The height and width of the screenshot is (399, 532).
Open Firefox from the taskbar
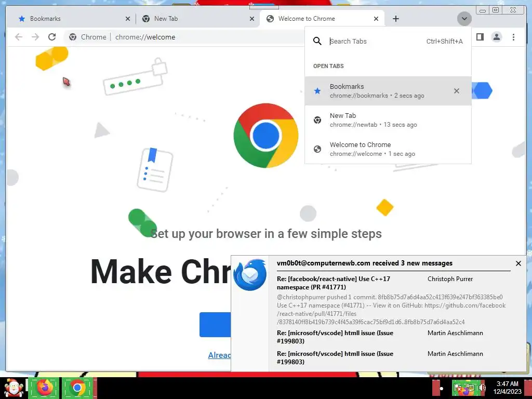tap(45, 388)
